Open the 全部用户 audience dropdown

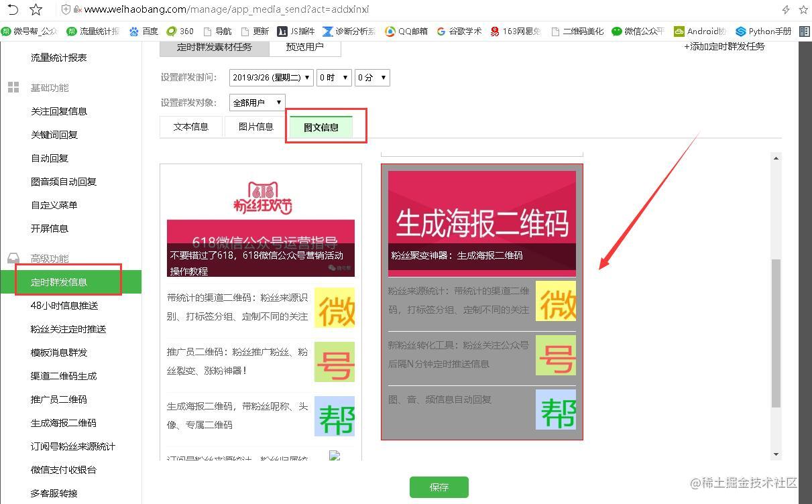(257, 103)
